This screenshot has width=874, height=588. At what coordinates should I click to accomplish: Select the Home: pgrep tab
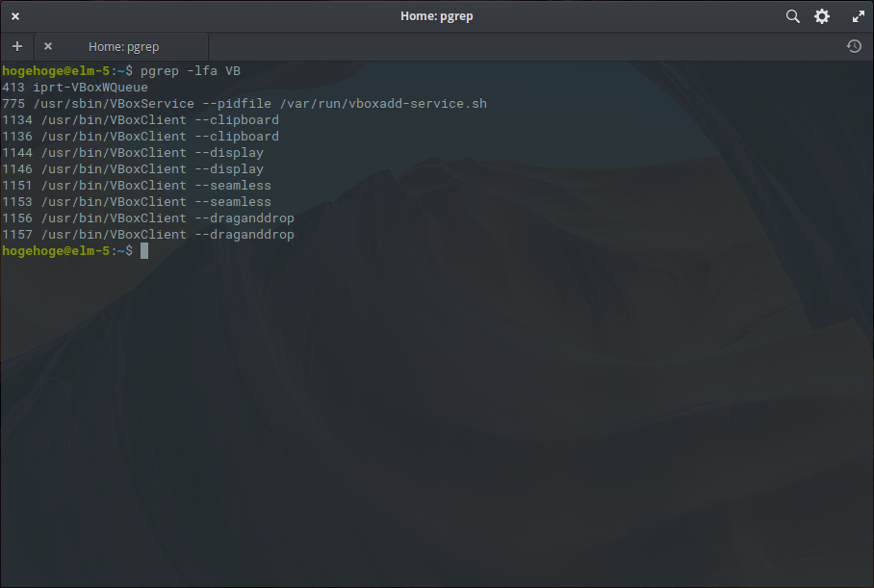[121, 47]
